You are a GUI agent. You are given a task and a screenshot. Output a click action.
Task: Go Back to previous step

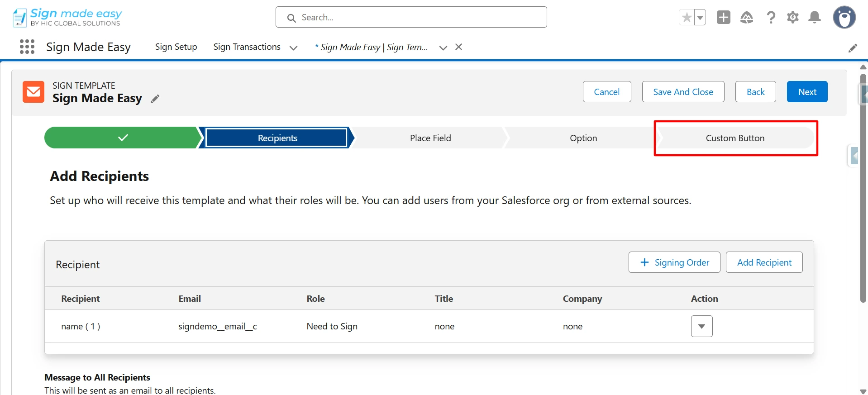(x=755, y=92)
